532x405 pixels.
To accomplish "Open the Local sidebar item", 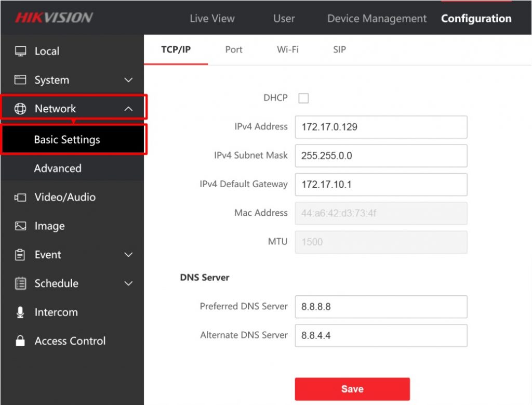I will pos(72,51).
